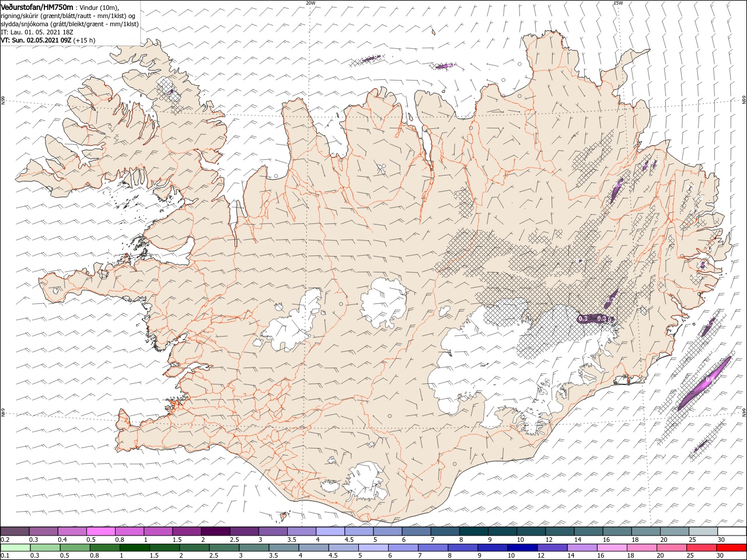Viewport: 747px width, 560px height.
Task: Click the '4.5' value label under the top legend row
Action: pyautogui.click(x=350, y=540)
